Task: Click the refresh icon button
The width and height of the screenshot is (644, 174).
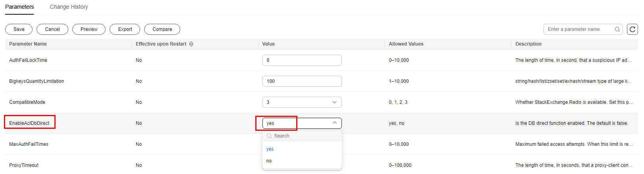Action: [x=632, y=29]
